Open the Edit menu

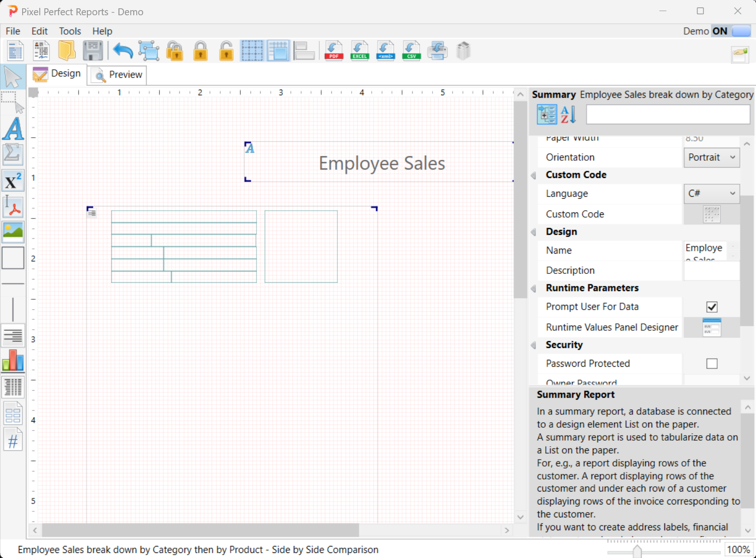coord(39,31)
